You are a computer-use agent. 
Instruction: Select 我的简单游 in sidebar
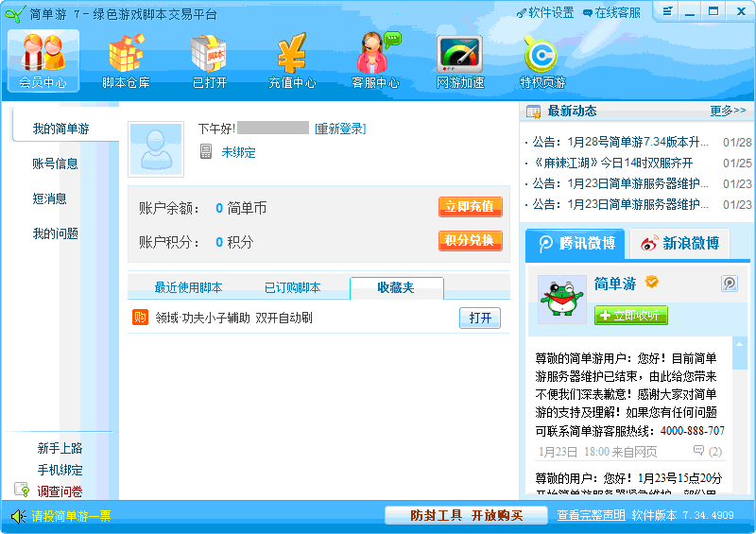60,129
